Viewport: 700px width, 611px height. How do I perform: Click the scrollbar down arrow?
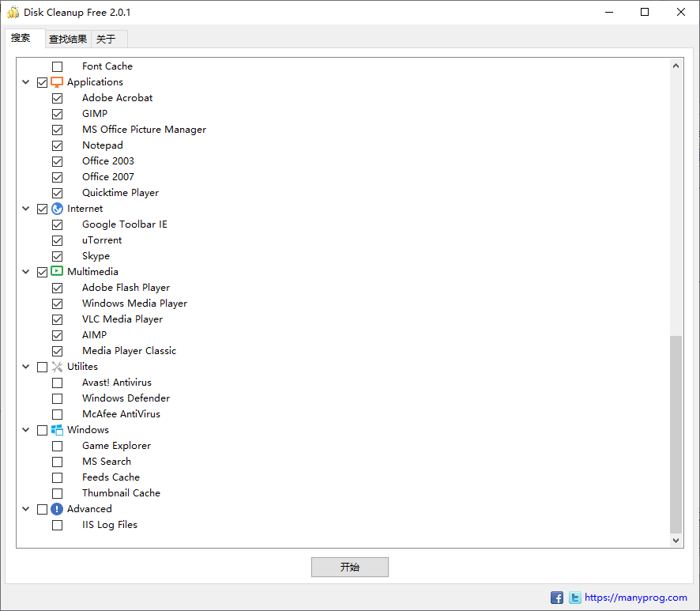coord(676,540)
